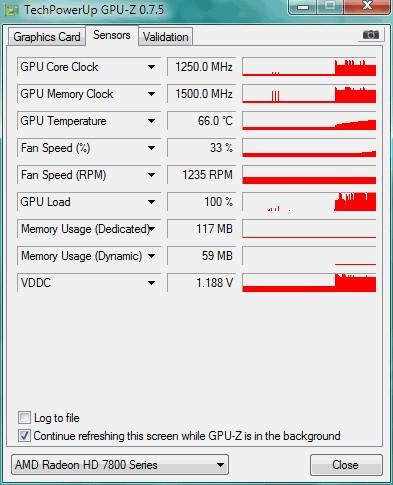Viewport: 393px width, 485px height.
Task: Minimize the GPU-Z window
Action: pos(303,7)
